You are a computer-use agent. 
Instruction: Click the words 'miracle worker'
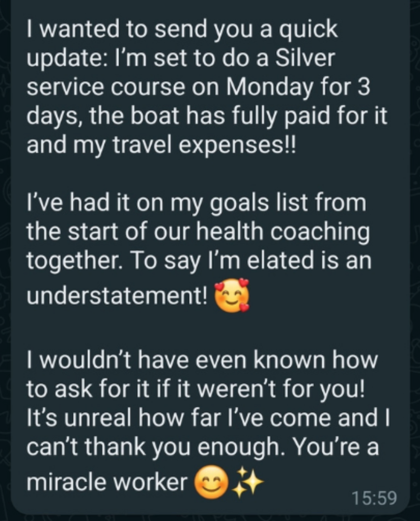point(107,482)
